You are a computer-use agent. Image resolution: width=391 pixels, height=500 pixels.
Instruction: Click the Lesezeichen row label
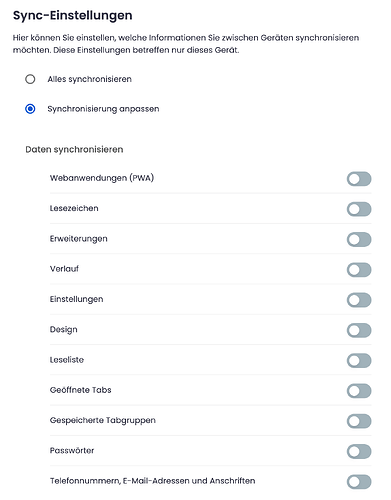click(74, 208)
